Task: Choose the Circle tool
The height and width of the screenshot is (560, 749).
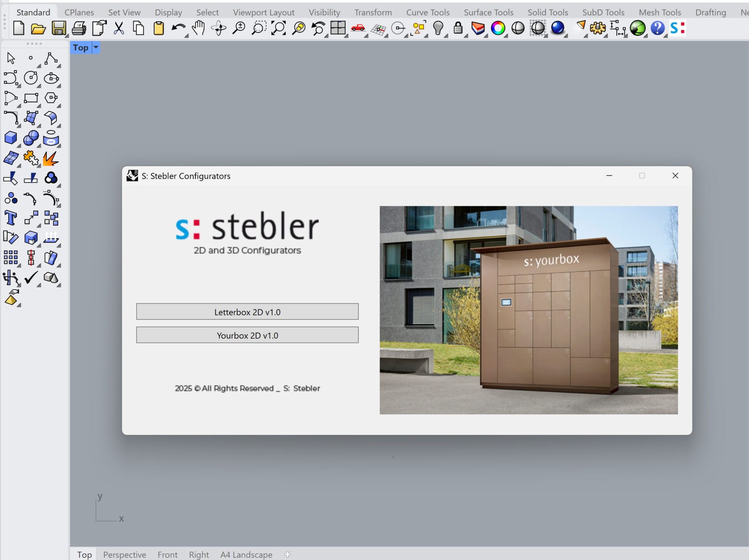Action: pyautogui.click(x=31, y=78)
